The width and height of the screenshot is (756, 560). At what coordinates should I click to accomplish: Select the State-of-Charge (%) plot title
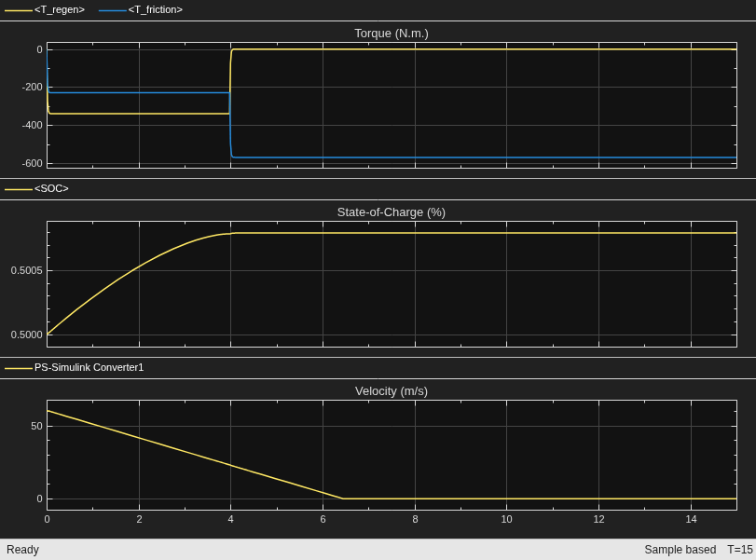point(392,212)
